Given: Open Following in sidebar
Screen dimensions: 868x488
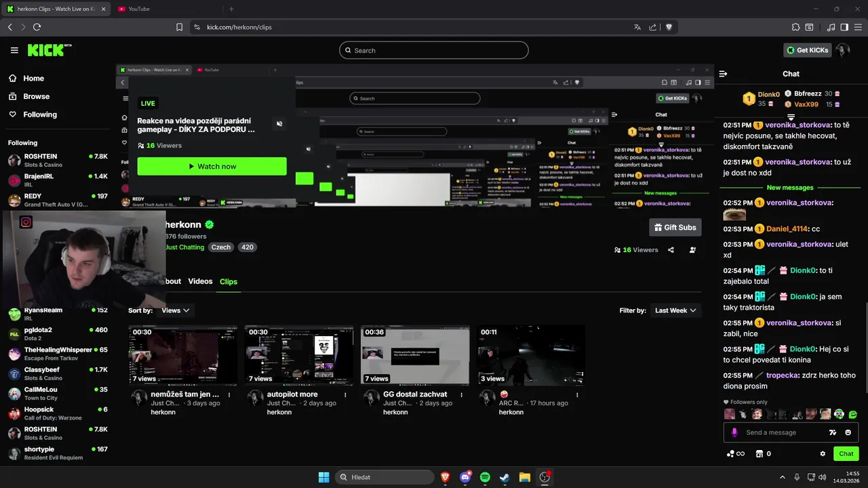Looking at the screenshot, I should tap(33, 115).
